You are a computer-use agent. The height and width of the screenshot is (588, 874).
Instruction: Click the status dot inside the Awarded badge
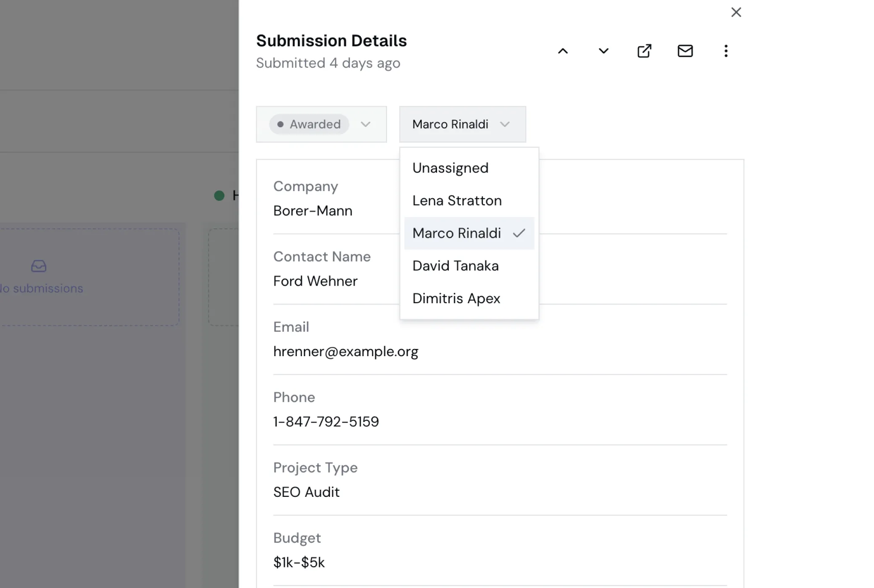point(281,124)
